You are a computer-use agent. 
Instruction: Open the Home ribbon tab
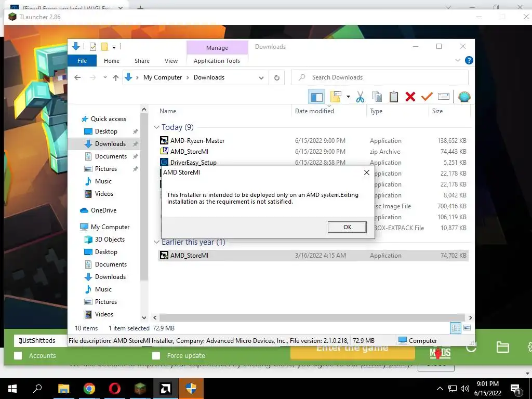tap(112, 61)
